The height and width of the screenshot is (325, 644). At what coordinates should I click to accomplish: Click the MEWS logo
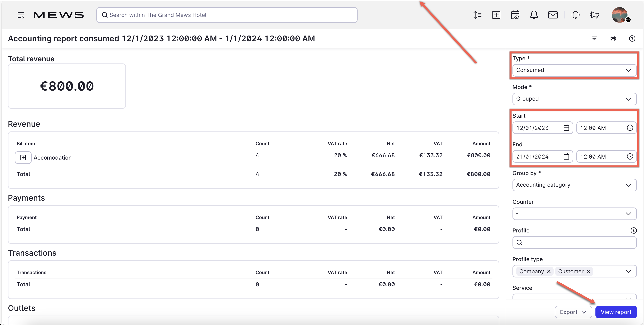click(x=59, y=15)
